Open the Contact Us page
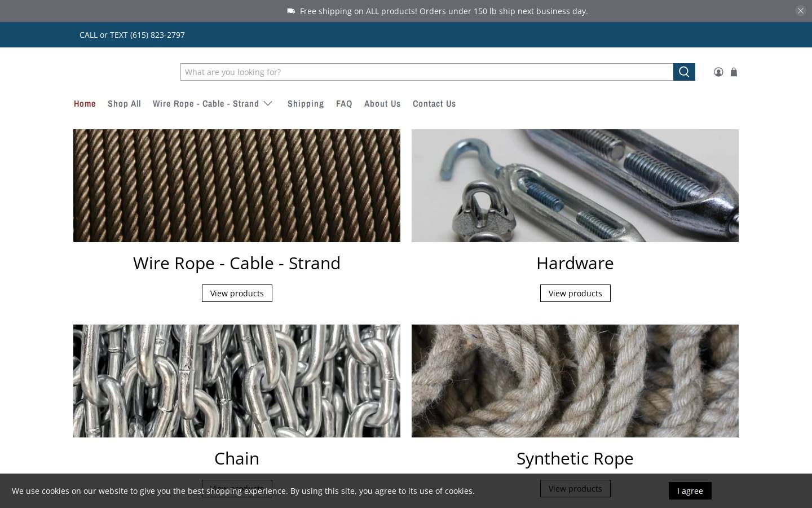Screen dimensions: 812x508 (x=434, y=103)
